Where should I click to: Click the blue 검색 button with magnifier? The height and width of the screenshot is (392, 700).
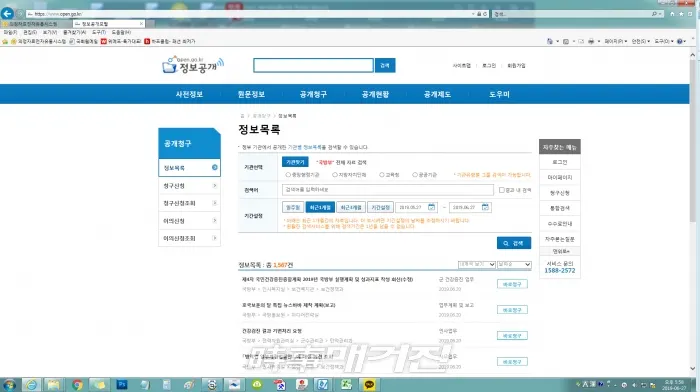pyautogui.click(x=514, y=243)
